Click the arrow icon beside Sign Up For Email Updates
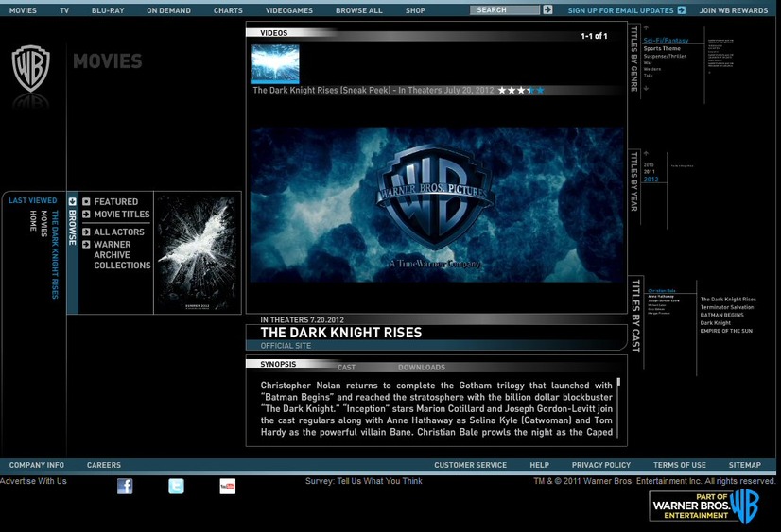This screenshot has height=532, width=781. 682,10
